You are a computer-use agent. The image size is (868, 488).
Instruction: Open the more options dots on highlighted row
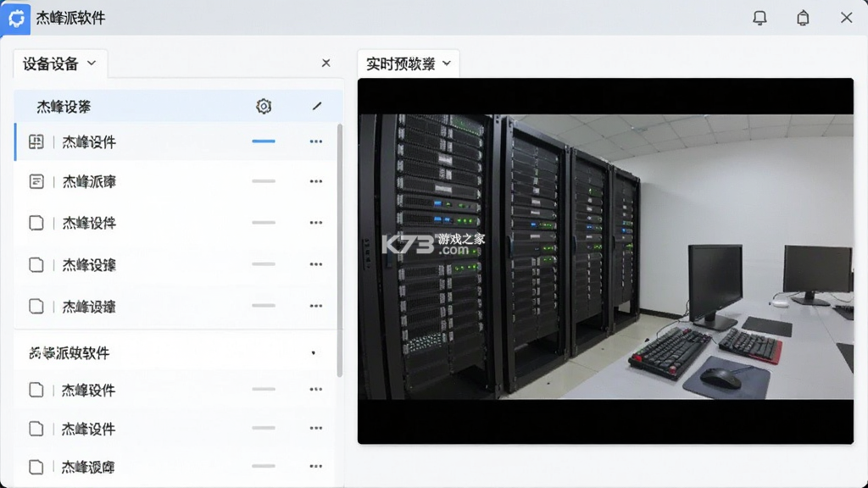pyautogui.click(x=316, y=141)
